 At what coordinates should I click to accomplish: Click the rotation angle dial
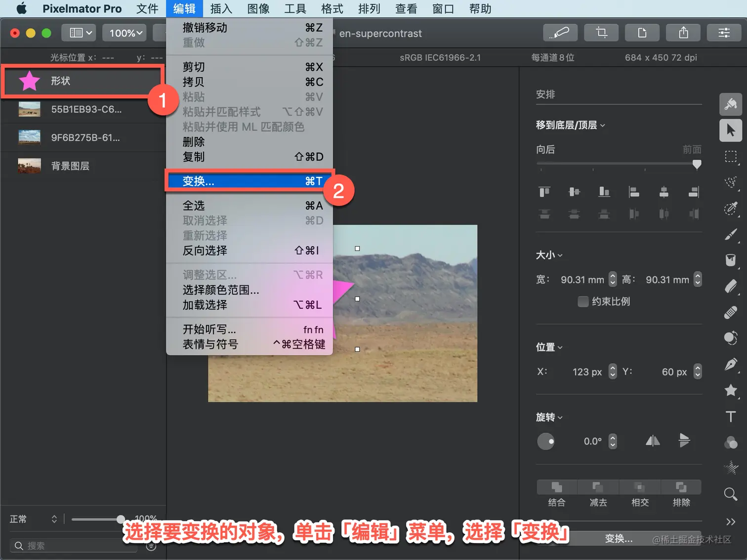tap(546, 441)
